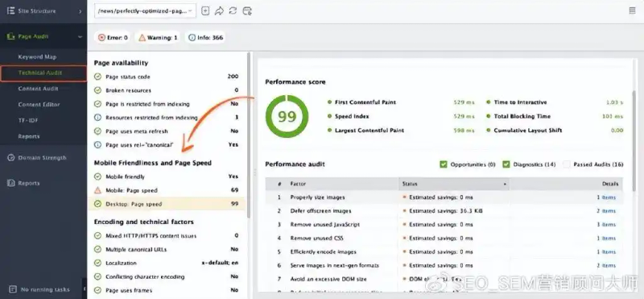Uncheck the Diagnostics (14) checkbox
644x299 pixels.
[506, 164]
